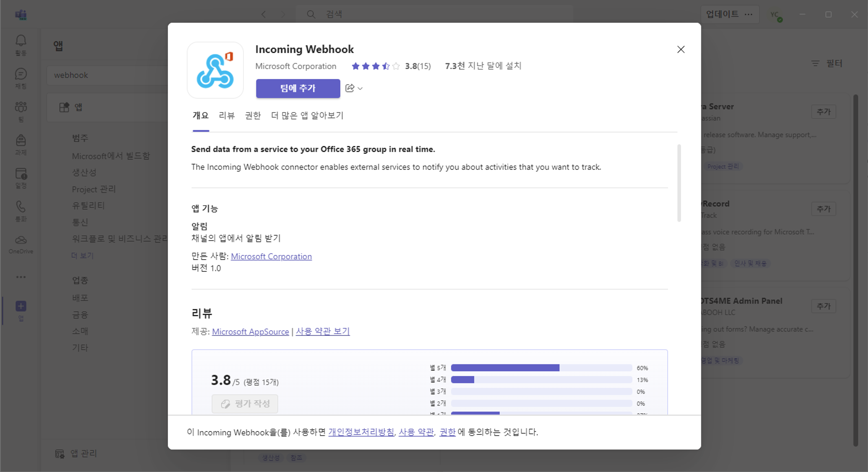Viewport: 868px width, 472px height.
Task: Open the Microsoft AppSource link
Action: point(250,332)
